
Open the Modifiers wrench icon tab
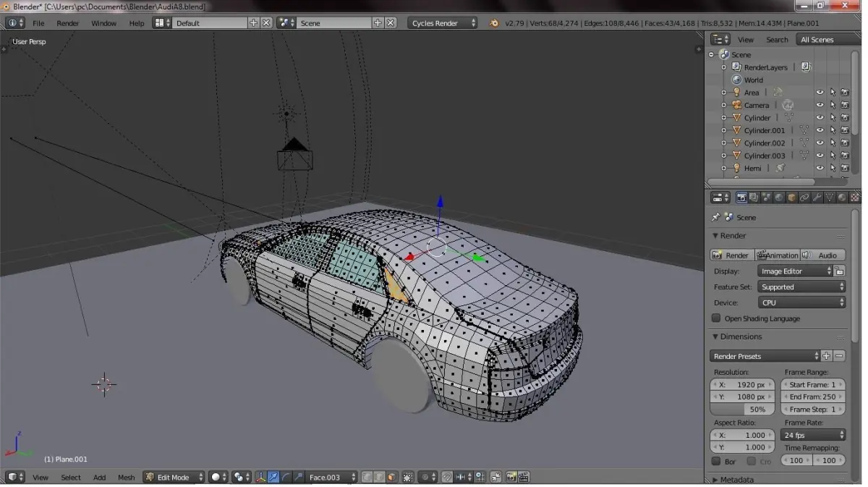(x=817, y=198)
